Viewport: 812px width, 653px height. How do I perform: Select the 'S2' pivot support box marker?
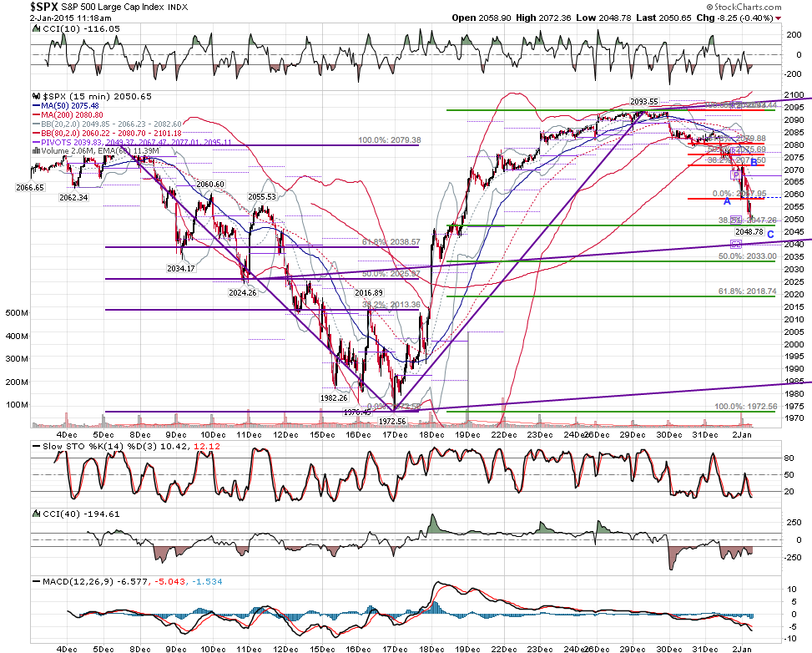click(736, 244)
